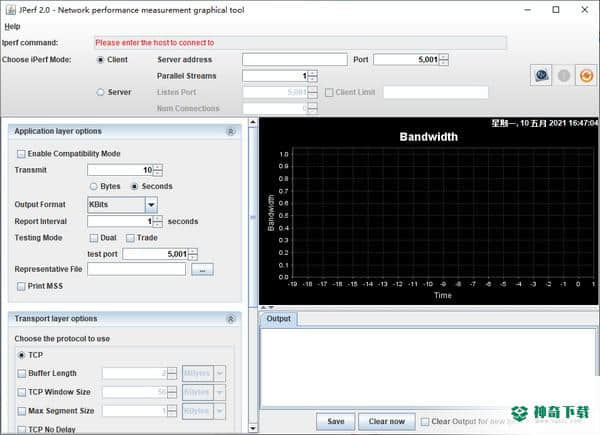Screen dimensions: 600x435
Task: Click the client Port spinner field
Action: pos(411,60)
